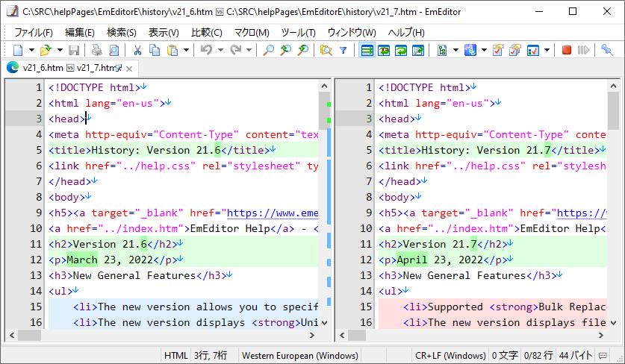Click line number 12 in left pane

36,260
